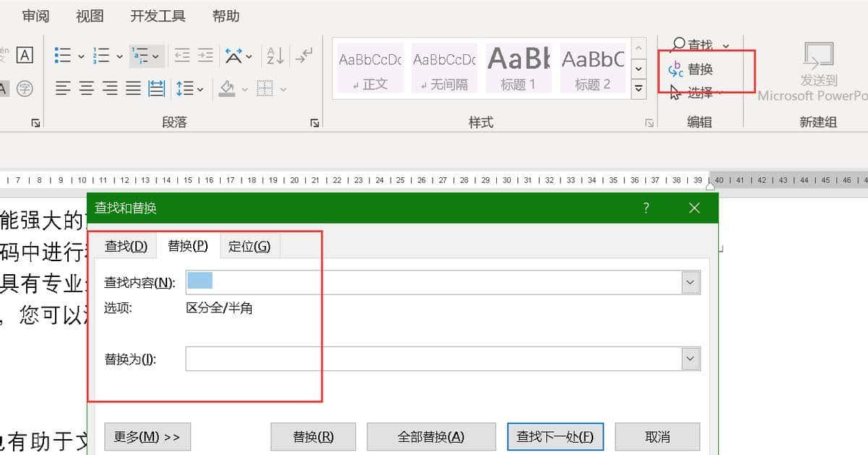Click 更多(M) to show advanced options
Screen dimensions: 868x455
(x=148, y=436)
